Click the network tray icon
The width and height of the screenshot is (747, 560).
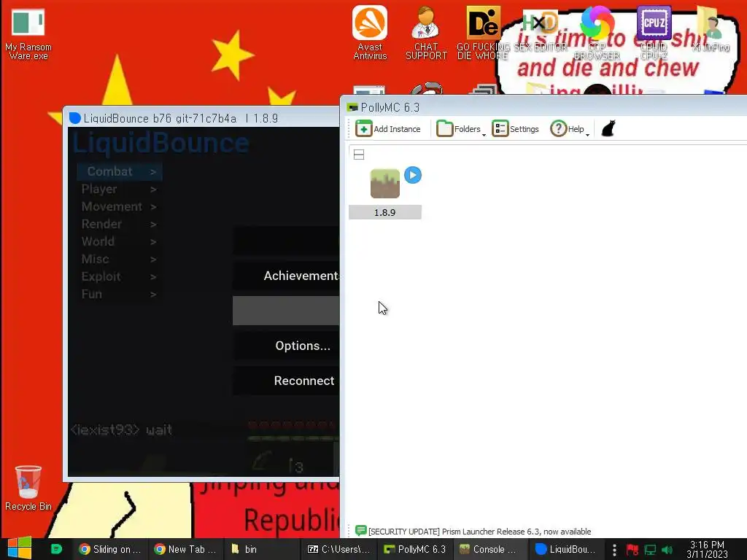[650, 550]
